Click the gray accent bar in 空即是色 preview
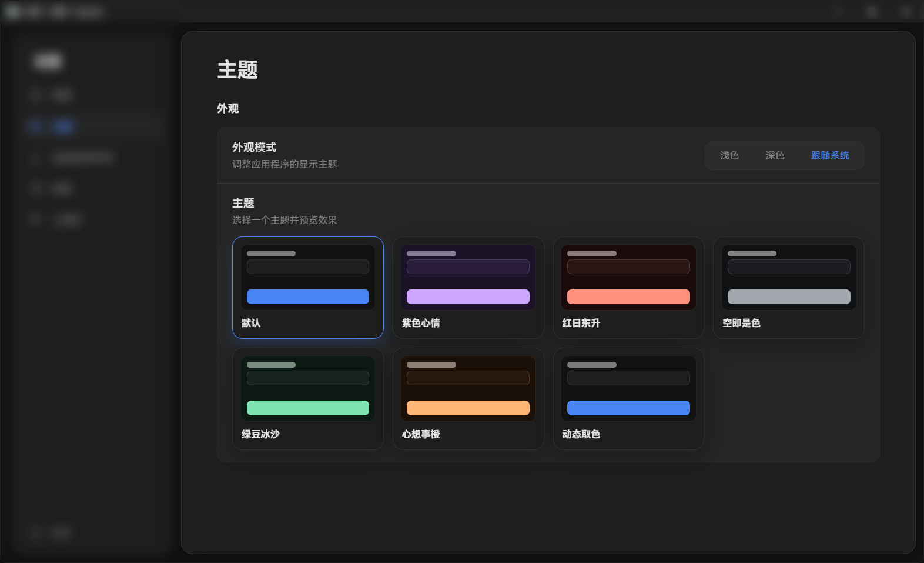The height and width of the screenshot is (563, 924). pos(789,297)
